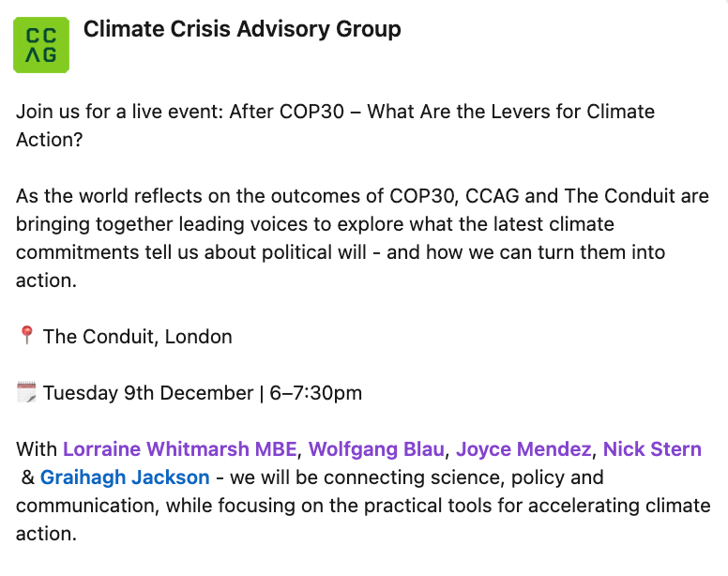Visit Wolfgang Blau's tagged profile
728x576 pixels.
(365, 449)
